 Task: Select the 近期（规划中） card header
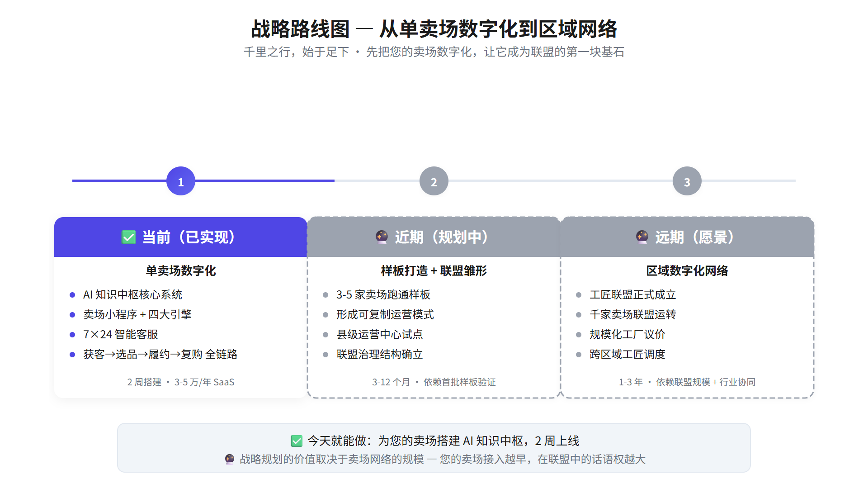click(434, 237)
